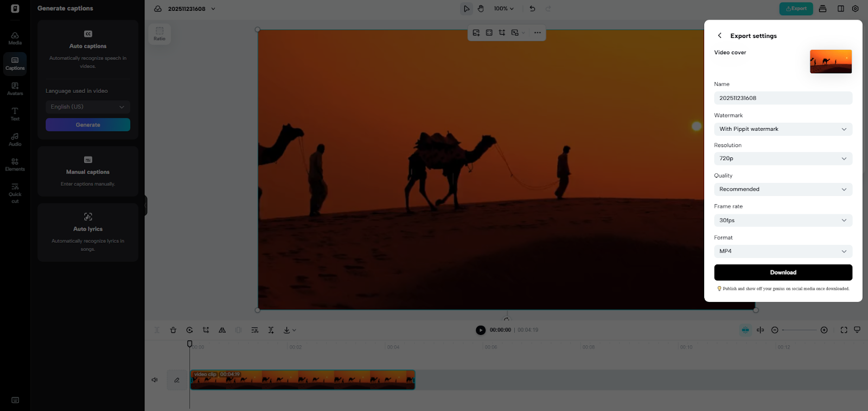Edit the track with pencil icon
The height and width of the screenshot is (411, 868).
pyautogui.click(x=177, y=380)
